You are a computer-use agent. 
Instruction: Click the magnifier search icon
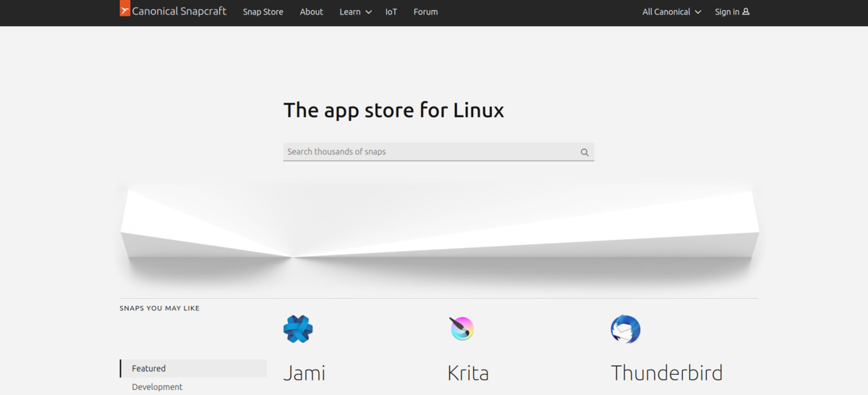point(585,152)
